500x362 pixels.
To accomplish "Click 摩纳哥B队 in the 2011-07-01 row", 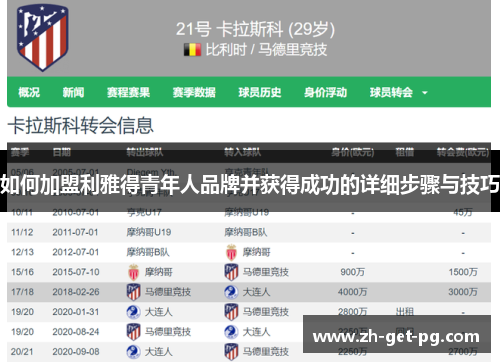I will [x=246, y=232].
